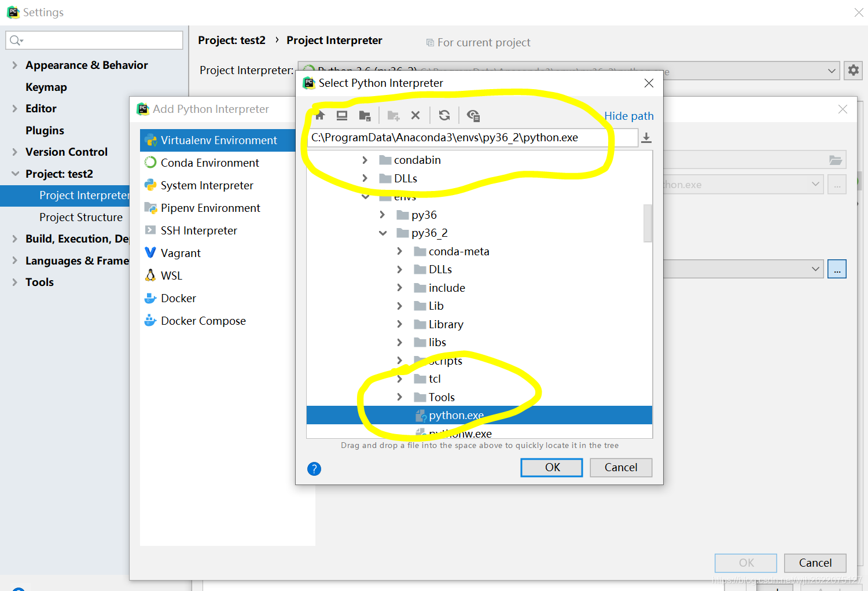The image size is (868, 591).
Task: Click the Delete (X) toolbar icon
Action: [x=415, y=115]
